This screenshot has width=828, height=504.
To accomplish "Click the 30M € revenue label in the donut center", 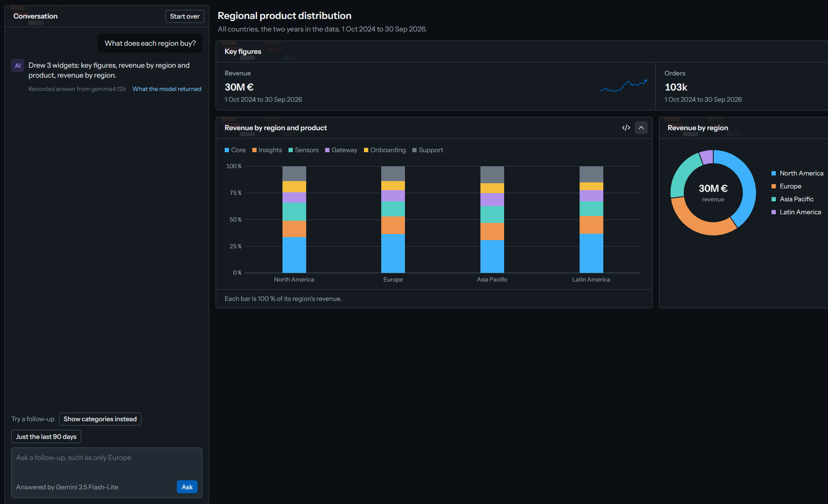I will (713, 189).
